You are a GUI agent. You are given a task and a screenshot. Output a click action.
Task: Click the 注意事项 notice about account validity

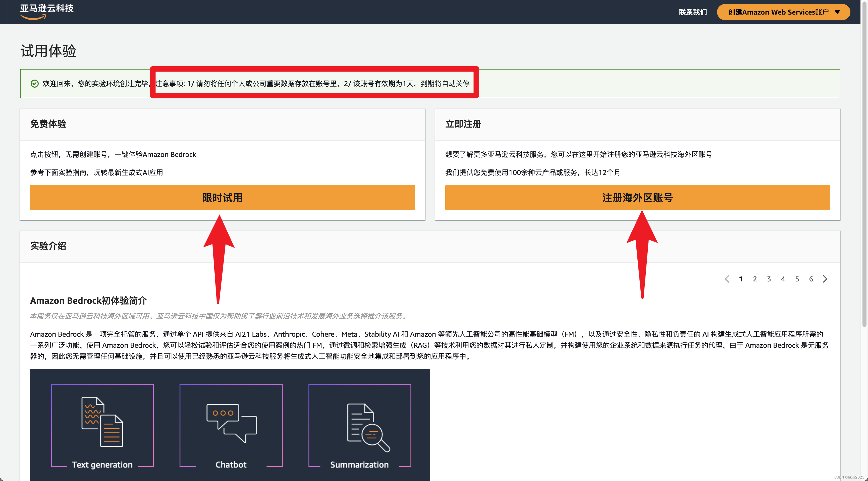point(312,84)
